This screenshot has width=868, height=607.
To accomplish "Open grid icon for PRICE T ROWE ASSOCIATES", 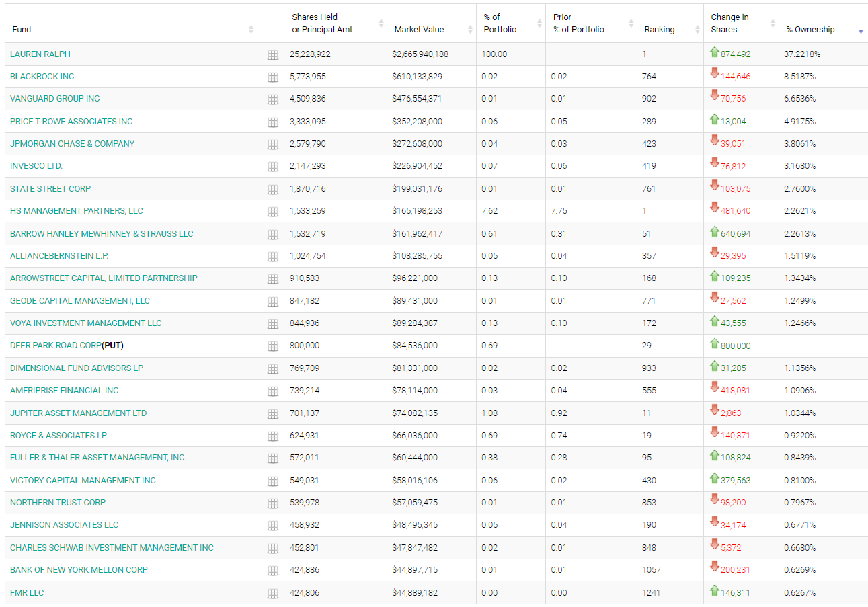I will 272,122.
